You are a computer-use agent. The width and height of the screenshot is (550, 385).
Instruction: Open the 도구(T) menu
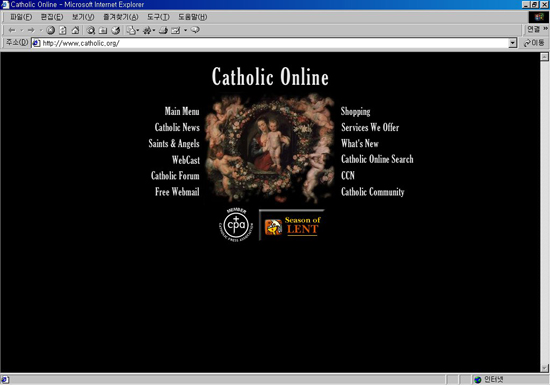coord(158,17)
